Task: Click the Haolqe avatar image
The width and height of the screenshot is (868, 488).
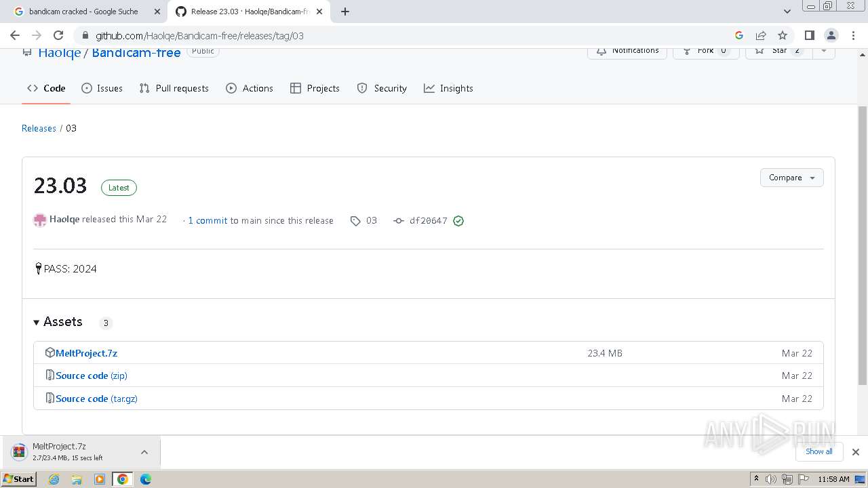Action: [40, 220]
